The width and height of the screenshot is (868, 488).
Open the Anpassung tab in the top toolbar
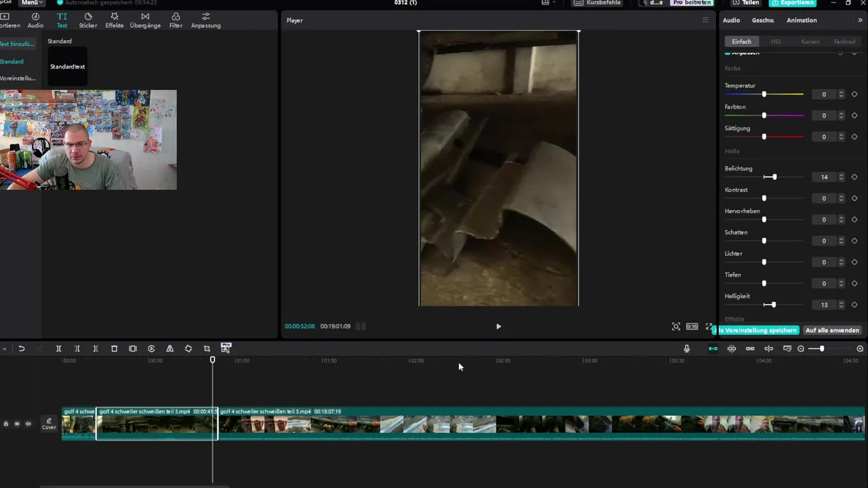pos(205,20)
